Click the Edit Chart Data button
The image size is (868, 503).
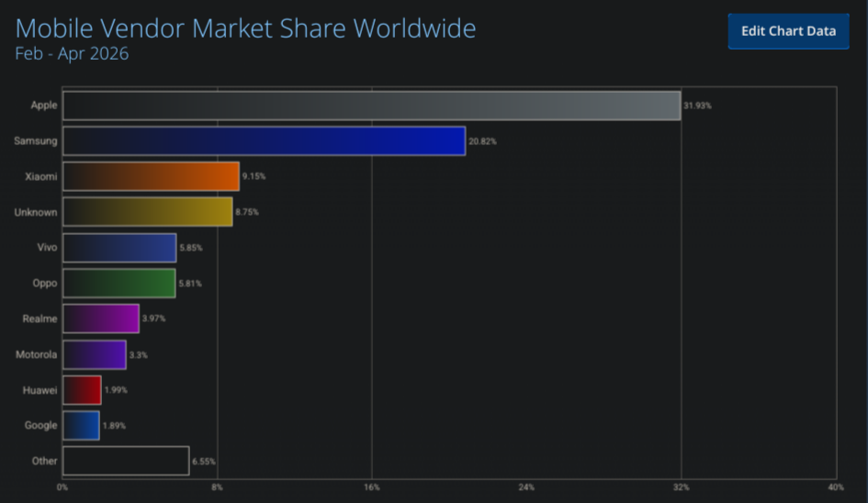(788, 31)
